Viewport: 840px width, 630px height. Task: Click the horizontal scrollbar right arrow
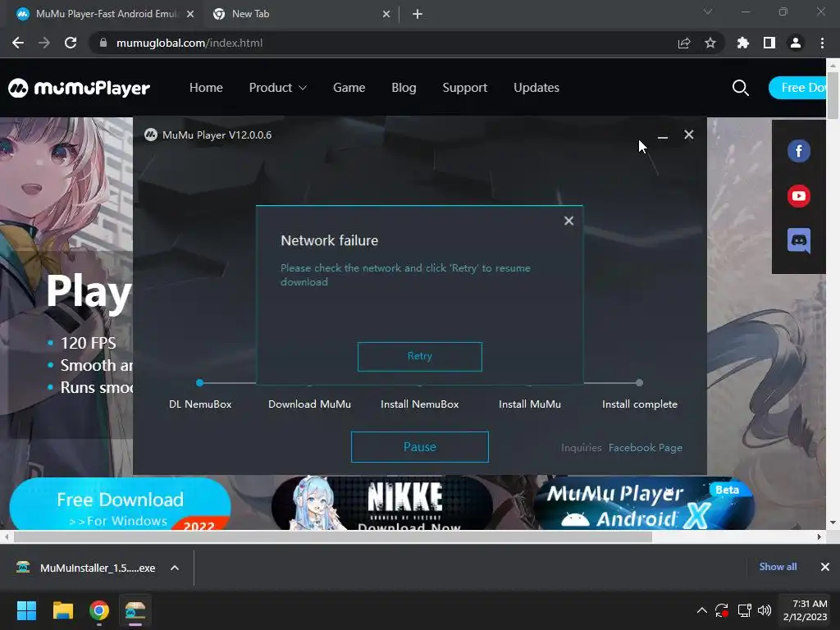pos(819,536)
